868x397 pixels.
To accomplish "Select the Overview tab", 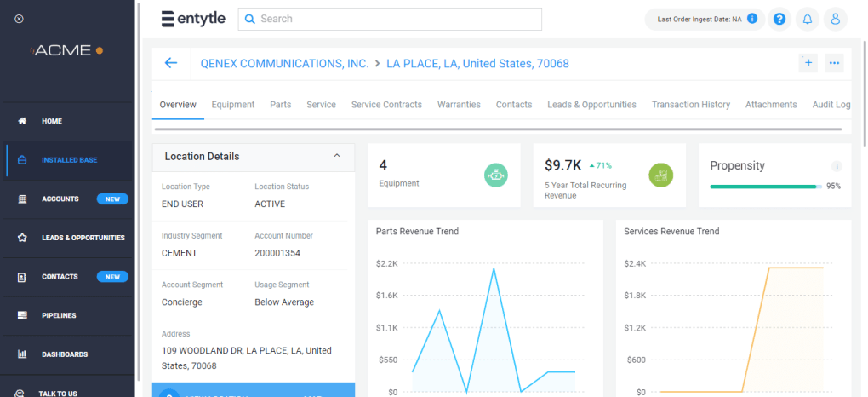I will point(178,104).
